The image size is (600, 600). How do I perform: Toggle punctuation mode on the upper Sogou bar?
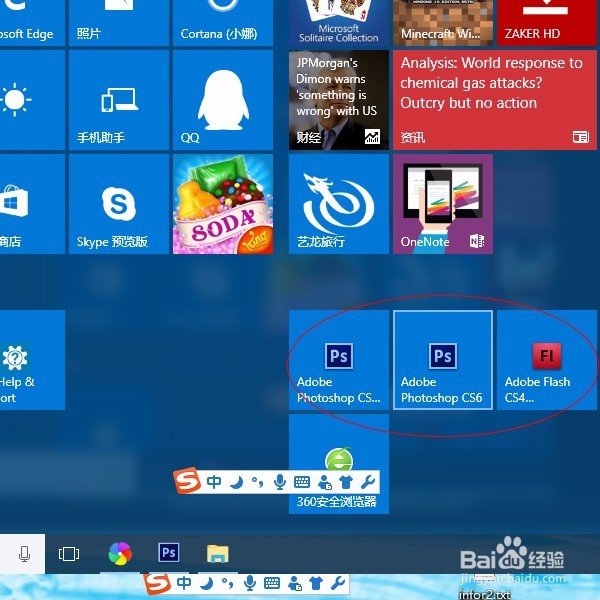point(258,483)
